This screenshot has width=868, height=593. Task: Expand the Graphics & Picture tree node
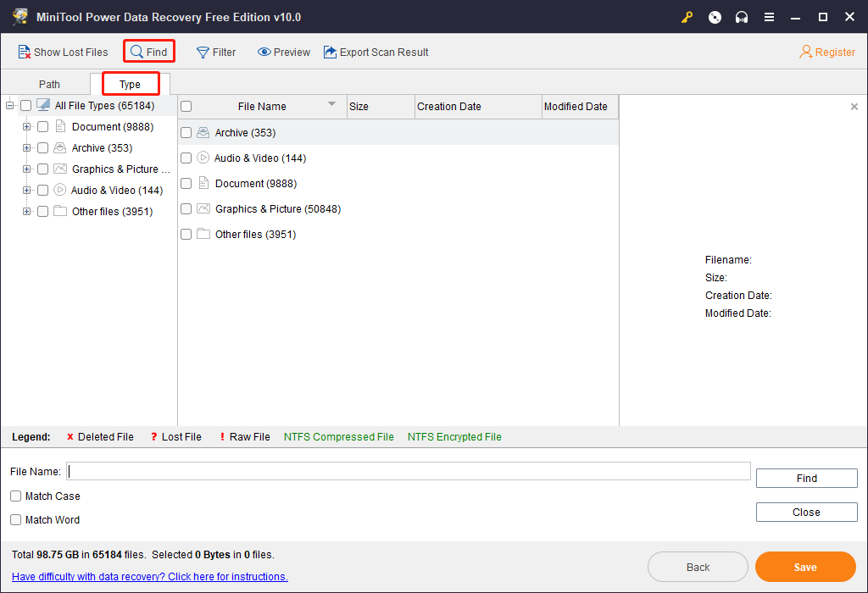coord(26,169)
